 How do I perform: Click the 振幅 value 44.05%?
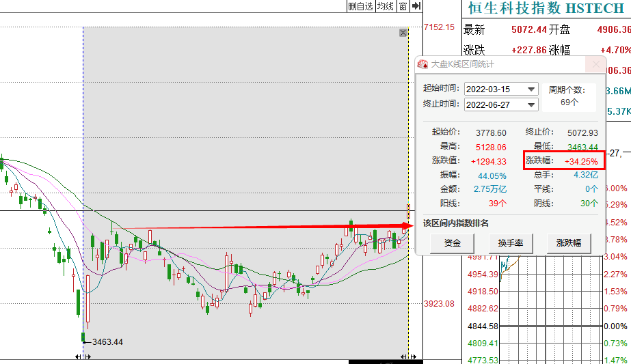492,176
